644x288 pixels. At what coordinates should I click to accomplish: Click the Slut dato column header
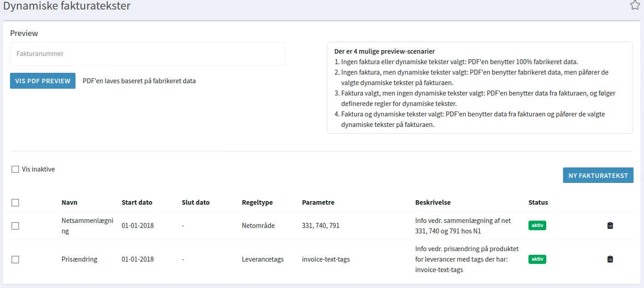[196, 202]
